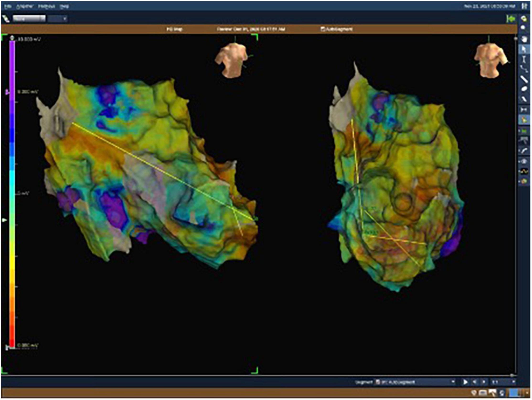This screenshot has width=532, height=400.
Task: Click the location pin status icon
Action: (x=473, y=394)
